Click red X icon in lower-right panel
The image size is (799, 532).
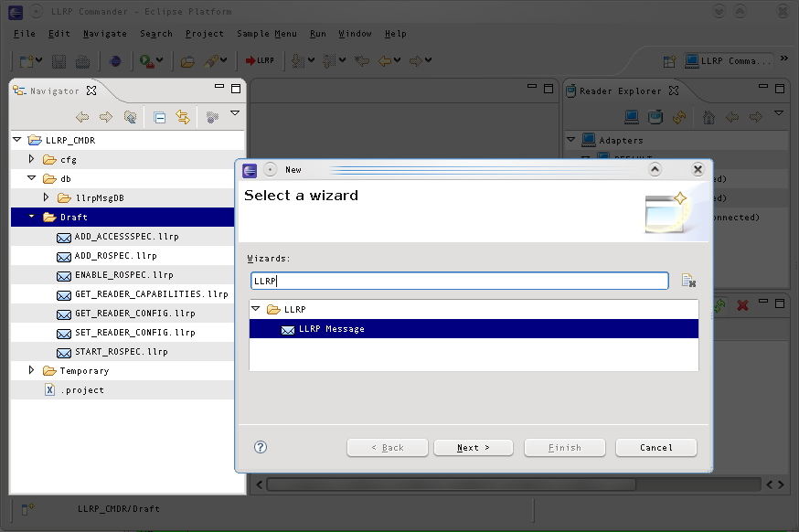pyautogui.click(x=742, y=305)
